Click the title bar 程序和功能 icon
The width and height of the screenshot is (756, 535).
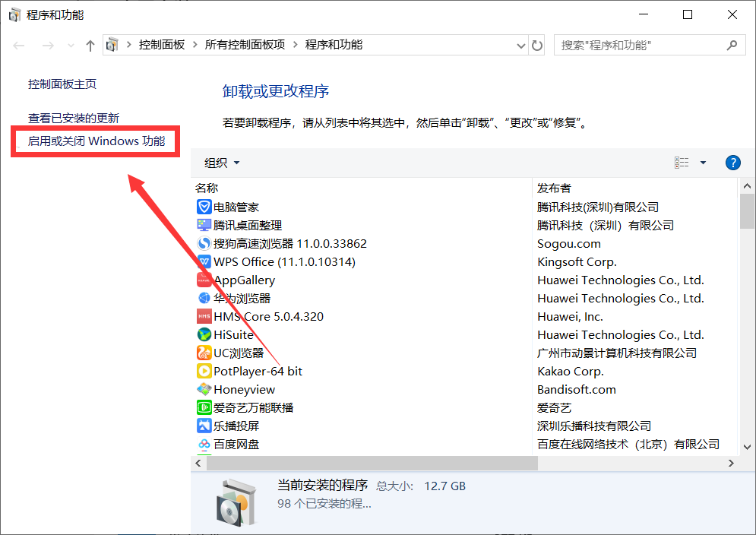[15, 15]
